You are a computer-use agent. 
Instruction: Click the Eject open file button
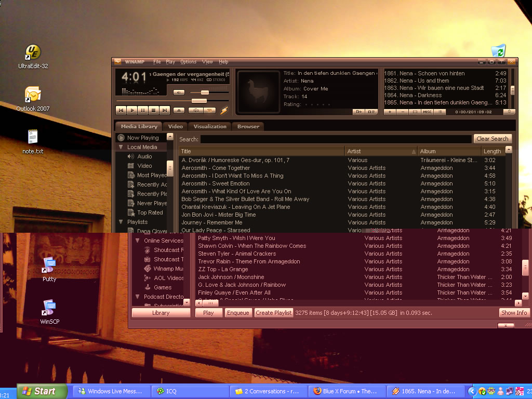pyautogui.click(x=179, y=110)
